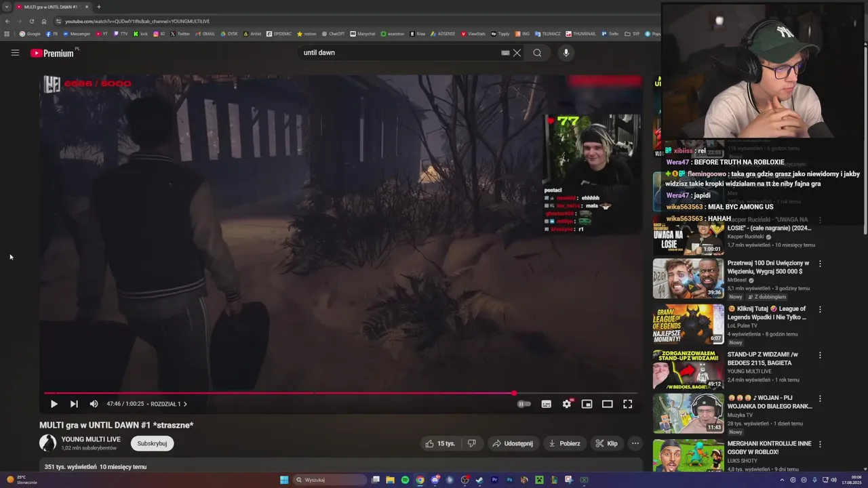Skip to the next video
This screenshot has height=488, width=868.
point(74,404)
